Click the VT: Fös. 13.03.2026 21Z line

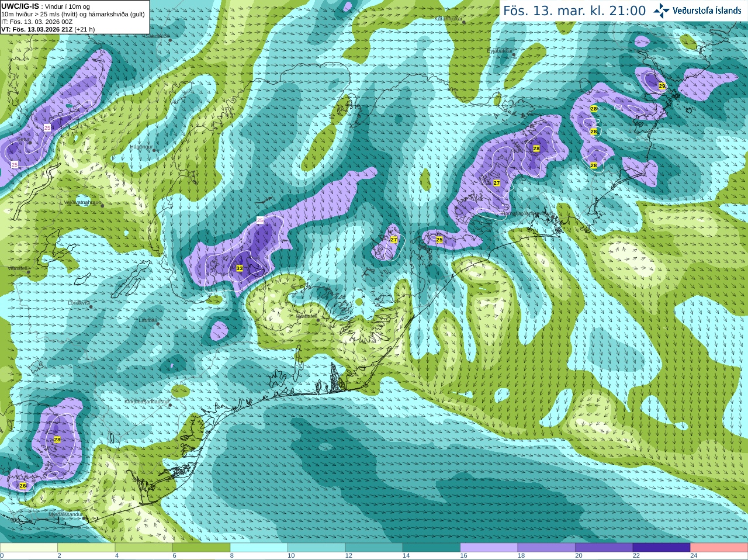point(36,29)
